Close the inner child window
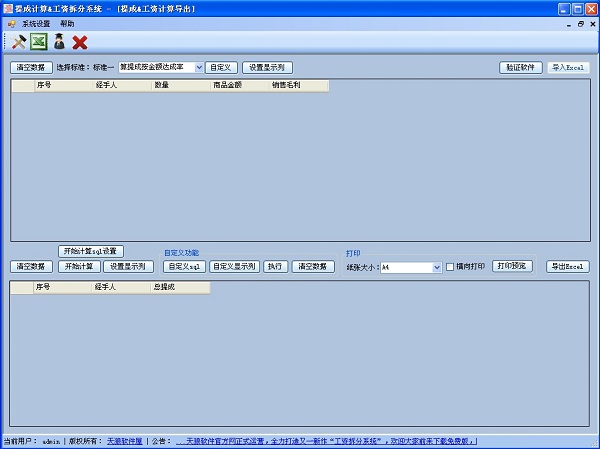Image resolution: width=600 pixels, height=449 pixels. (593, 24)
